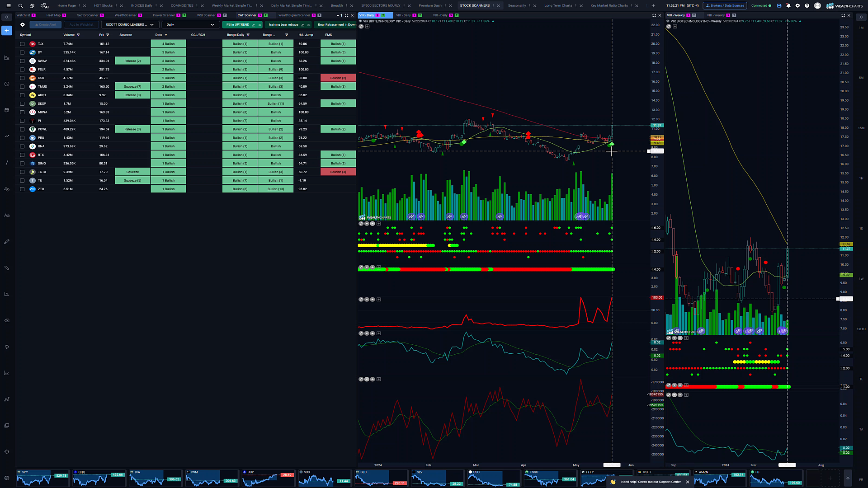Open scanner settings gear icon
The height and width of the screenshot is (488, 868).
pyautogui.click(x=23, y=24)
